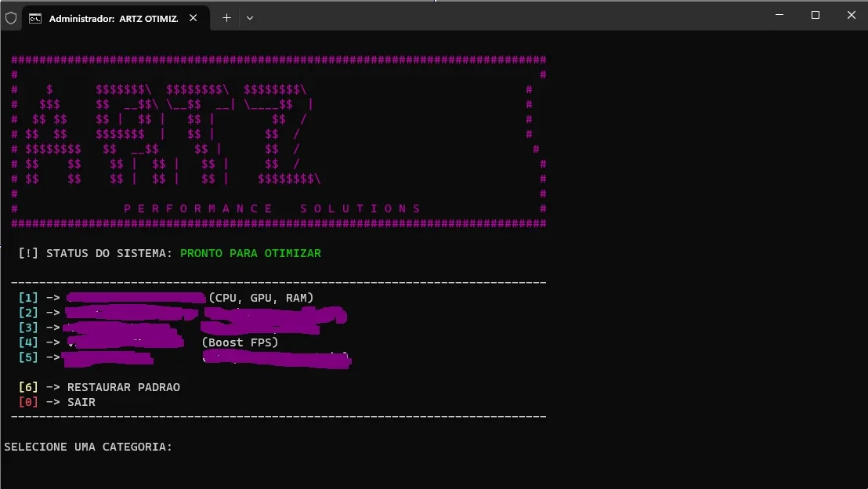
Task: Click menu option [2] number
Action: tap(28, 313)
